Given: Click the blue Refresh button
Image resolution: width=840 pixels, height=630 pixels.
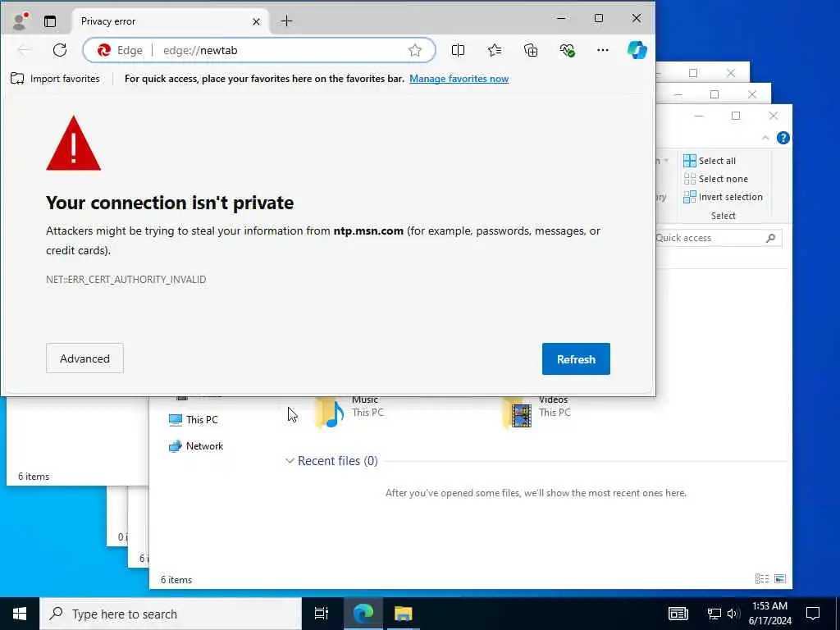Looking at the screenshot, I should point(576,359).
